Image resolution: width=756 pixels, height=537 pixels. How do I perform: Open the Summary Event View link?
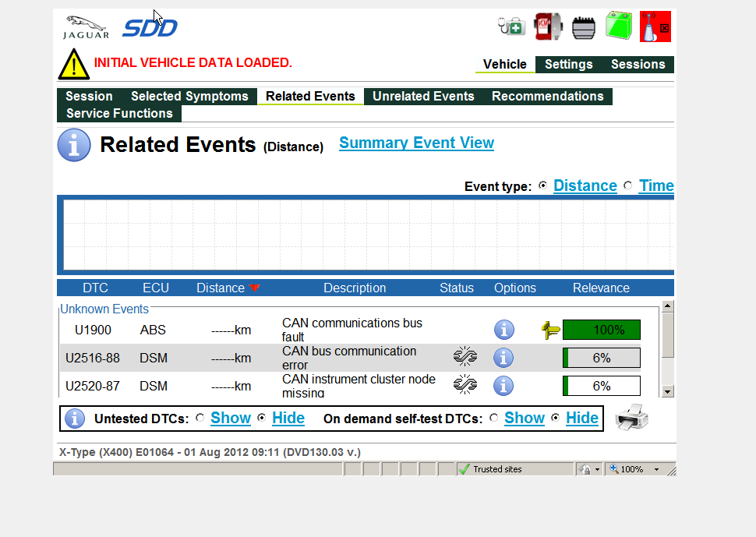tap(416, 143)
